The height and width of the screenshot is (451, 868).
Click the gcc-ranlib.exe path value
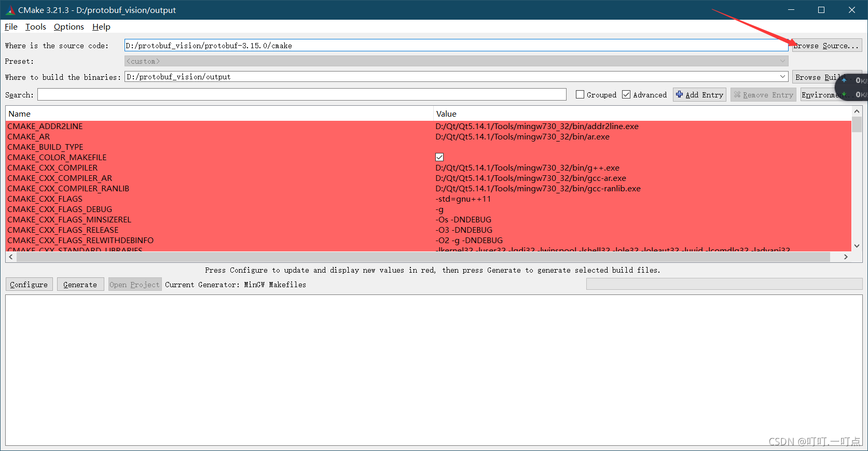538,189
